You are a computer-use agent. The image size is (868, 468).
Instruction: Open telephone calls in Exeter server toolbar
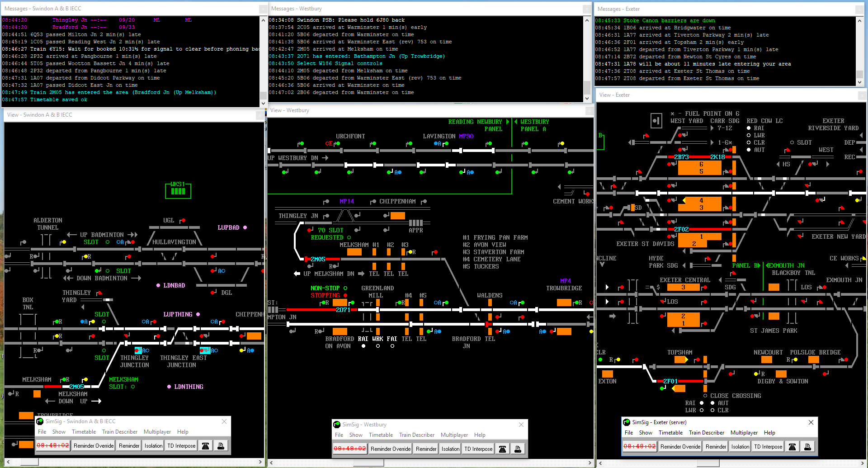point(792,447)
